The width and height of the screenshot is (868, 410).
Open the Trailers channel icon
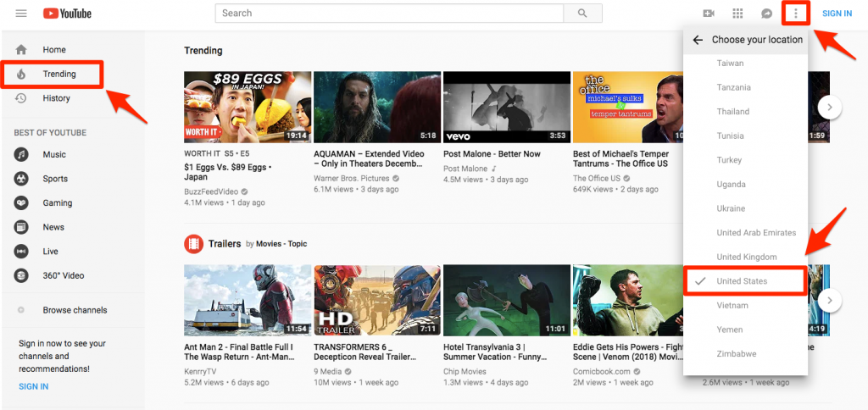point(194,244)
